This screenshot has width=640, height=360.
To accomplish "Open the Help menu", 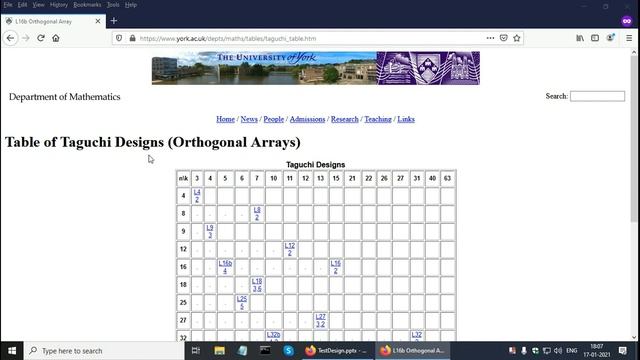I will click(131, 5).
